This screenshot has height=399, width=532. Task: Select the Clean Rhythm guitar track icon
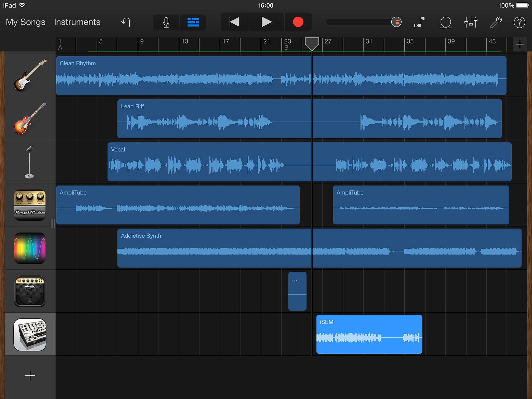[30, 75]
